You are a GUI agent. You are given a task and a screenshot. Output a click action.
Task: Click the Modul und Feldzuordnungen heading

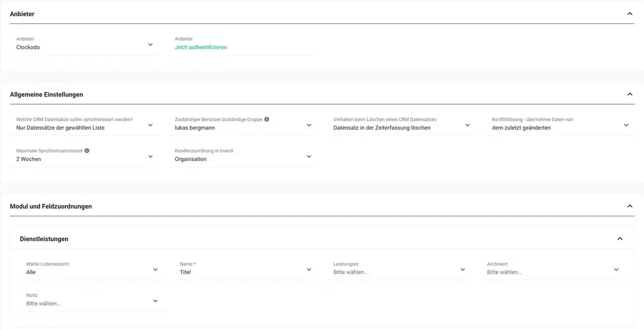51,207
